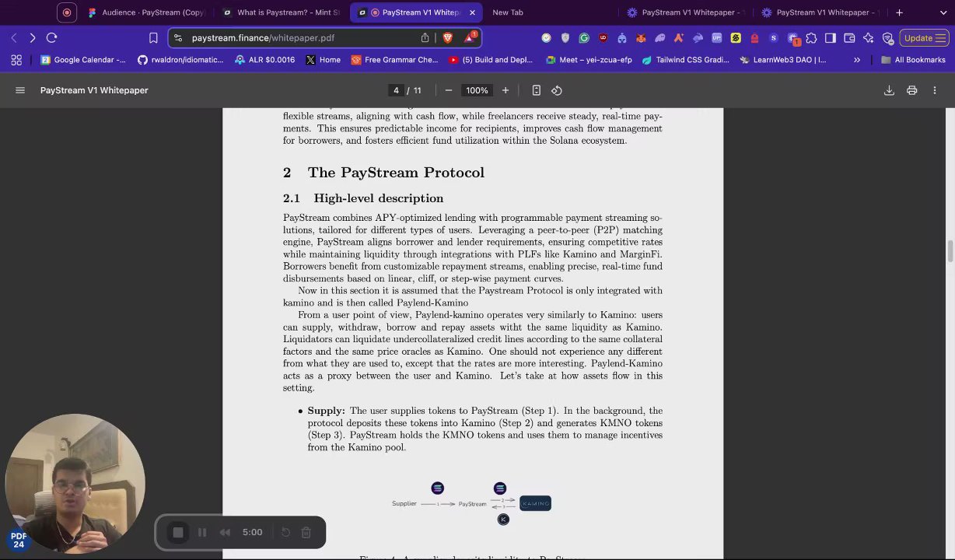955x560 pixels.
Task: Close the active PayStream V1 Whitepaper tab
Action: [x=472, y=12]
